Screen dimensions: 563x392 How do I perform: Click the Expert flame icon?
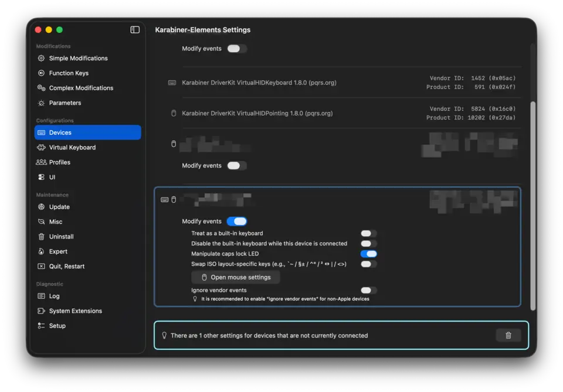coord(41,251)
